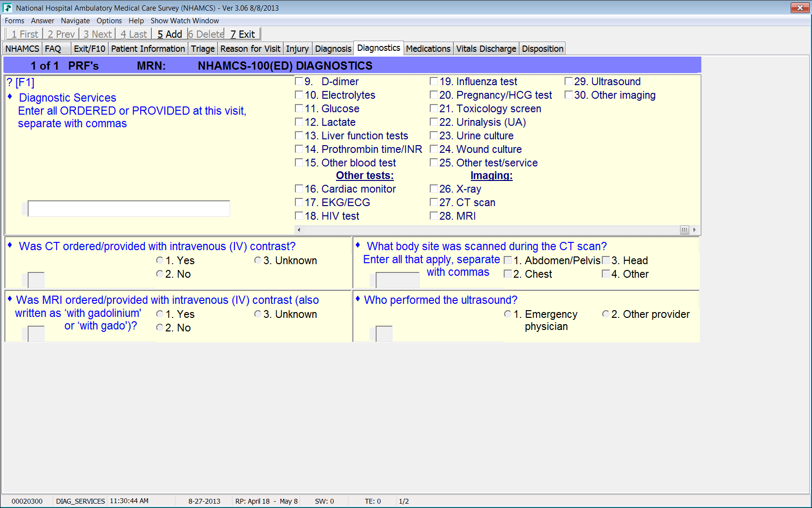812x508 pixels.
Task: Open the Injury tab
Action: 297,49
